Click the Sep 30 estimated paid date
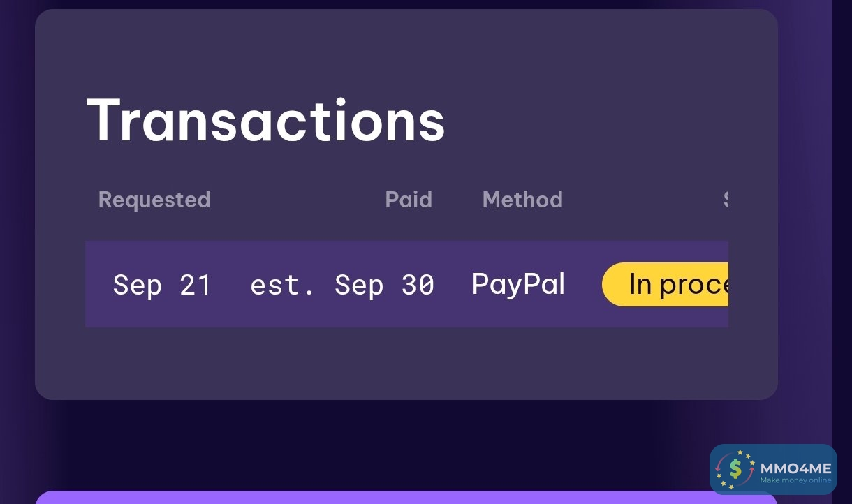This screenshot has height=504, width=852. tap(384, 285)
